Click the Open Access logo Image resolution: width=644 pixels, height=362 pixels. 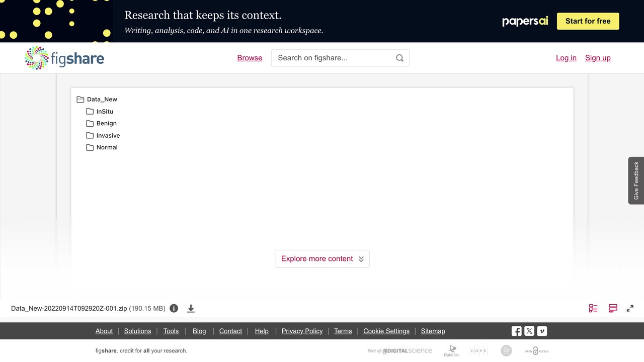(x=536, y=351)
